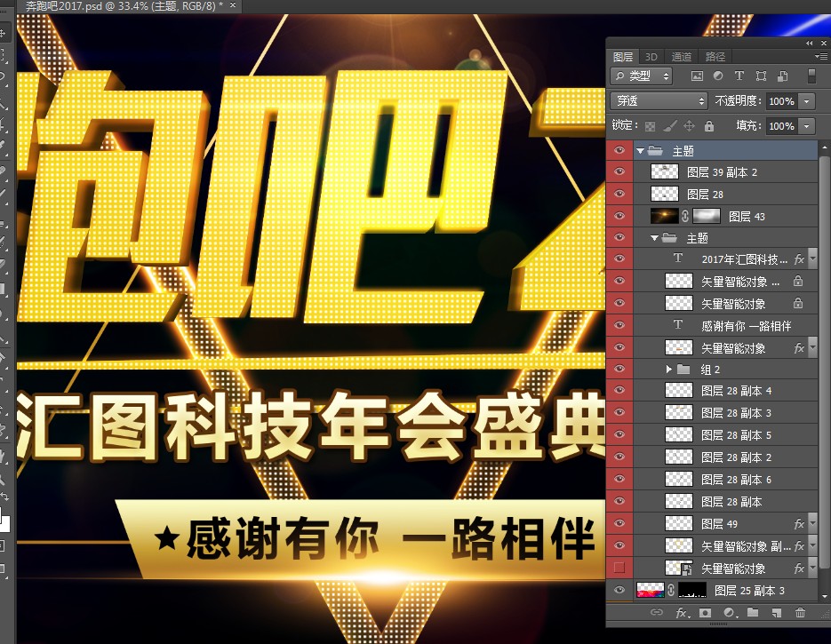The image size is (831, 644).
Task: Click the link layers chain icon at panel bottom
Action: pyautogui.click(x=657, y=613)
